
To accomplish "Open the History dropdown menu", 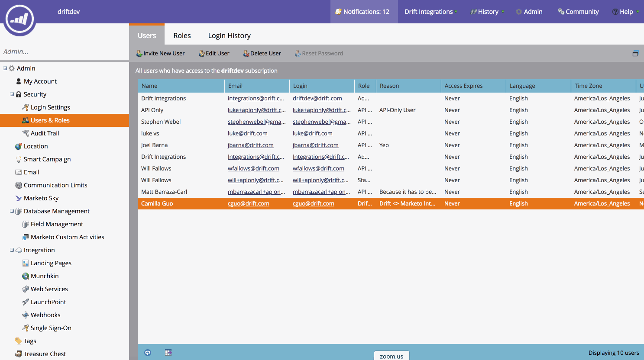I will pos(487,12).
